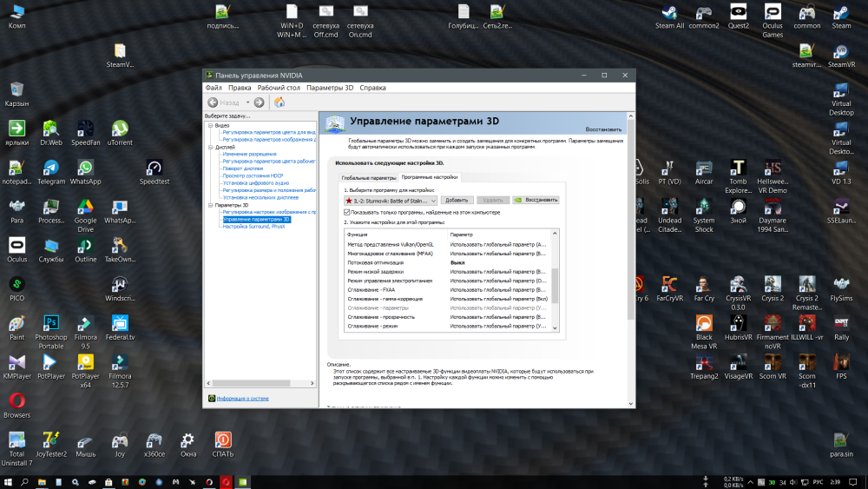This screenshot has height=489, width=868.
Task: Open the Информация о системе link
Action: pos(242,399)
